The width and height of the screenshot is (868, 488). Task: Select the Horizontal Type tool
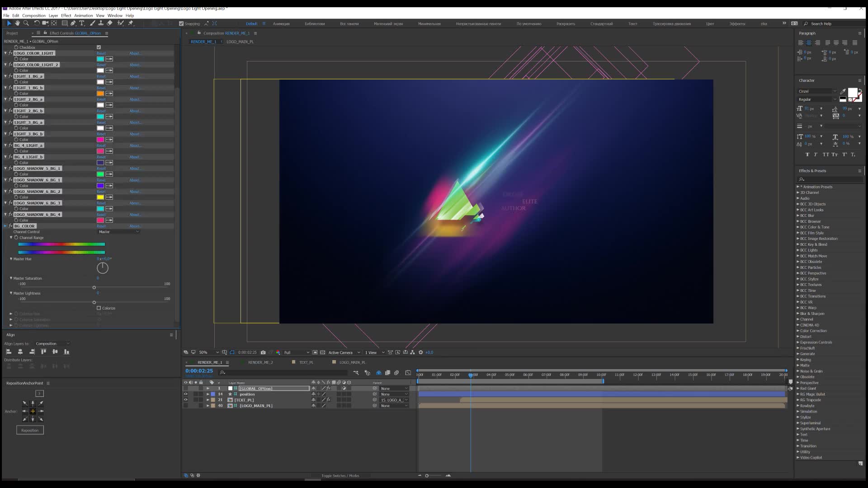click(81, 23)
